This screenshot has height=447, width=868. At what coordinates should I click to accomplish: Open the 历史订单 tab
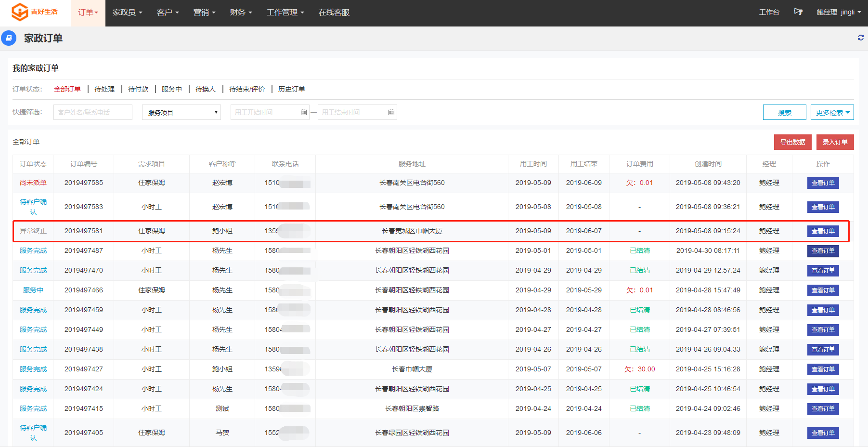point(292,89)
